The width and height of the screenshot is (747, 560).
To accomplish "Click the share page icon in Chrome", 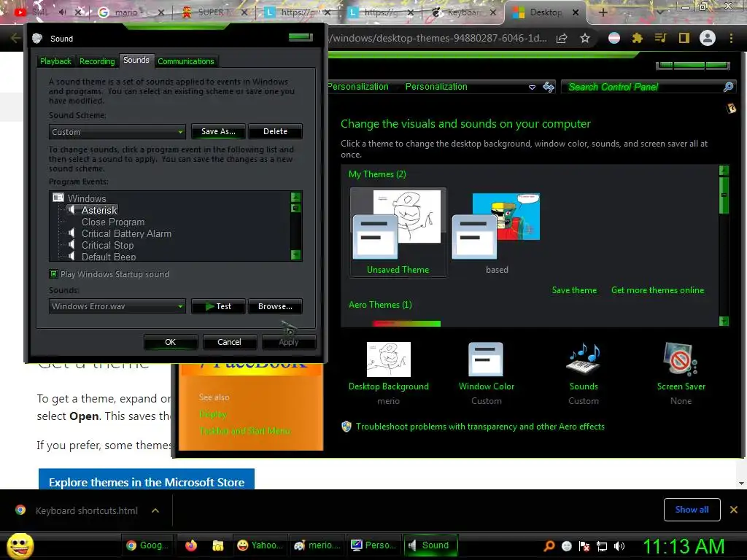I will (x=562, y=38).
